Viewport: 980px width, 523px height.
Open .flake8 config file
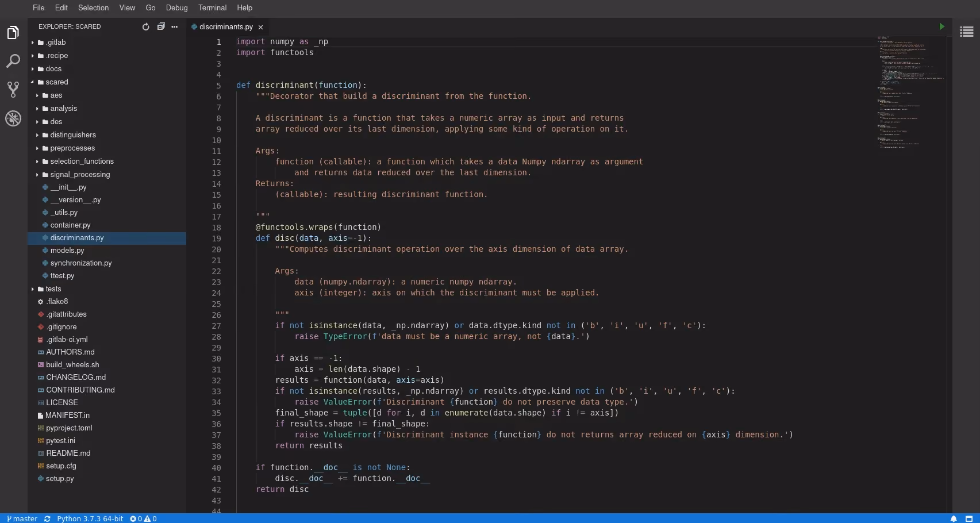coord(107,302)
